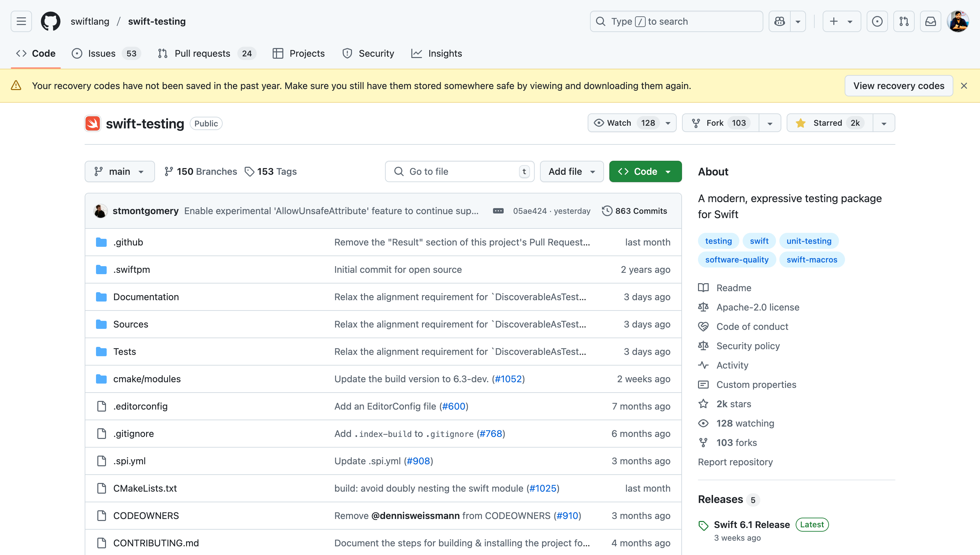Fork the repository
Viewport: 980px width, 555px height.
720,123
